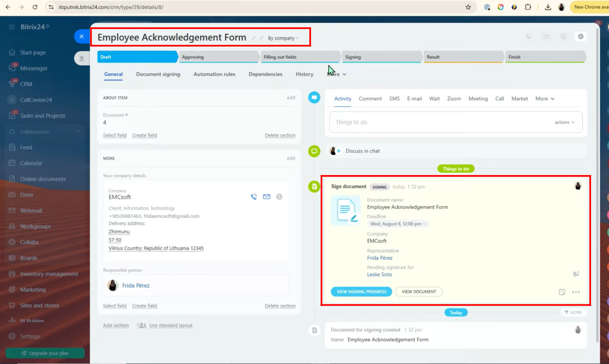609x364 pixels.
Task: Click View Document button
Action: coord(419,291)
